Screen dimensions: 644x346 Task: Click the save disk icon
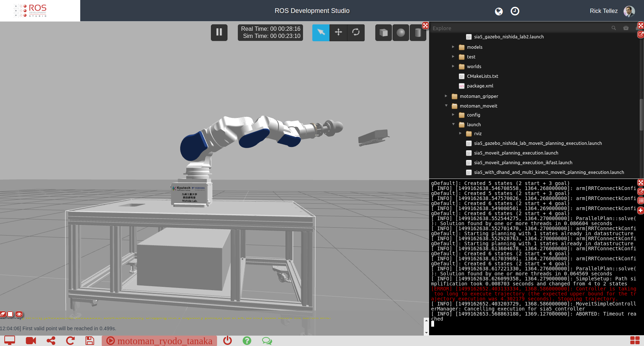(90, 341)
